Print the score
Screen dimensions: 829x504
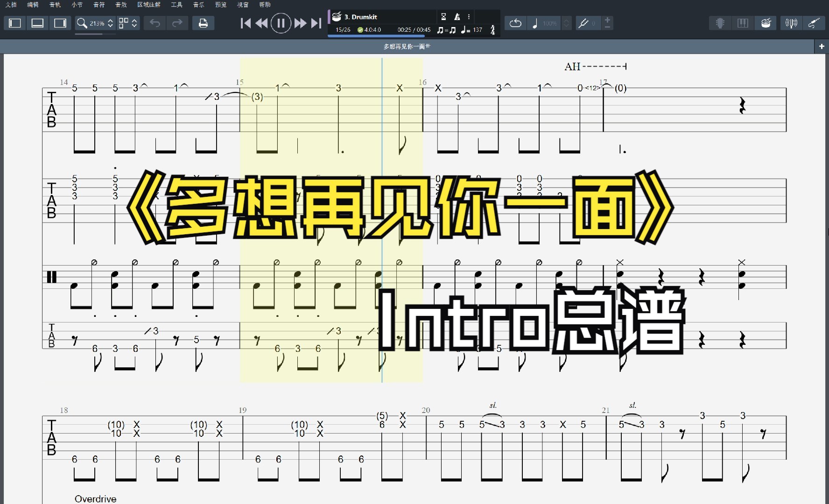pos(203,23)
